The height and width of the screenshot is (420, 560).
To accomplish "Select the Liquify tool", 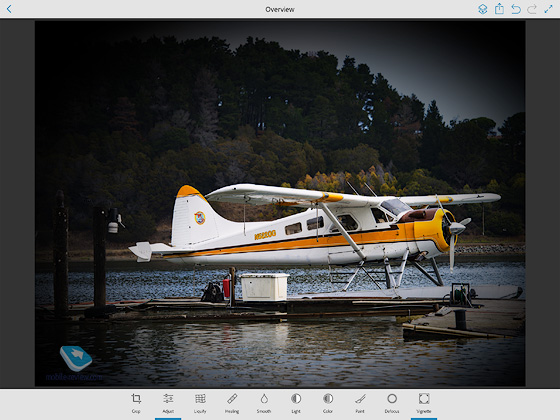I will click(200, 403).
